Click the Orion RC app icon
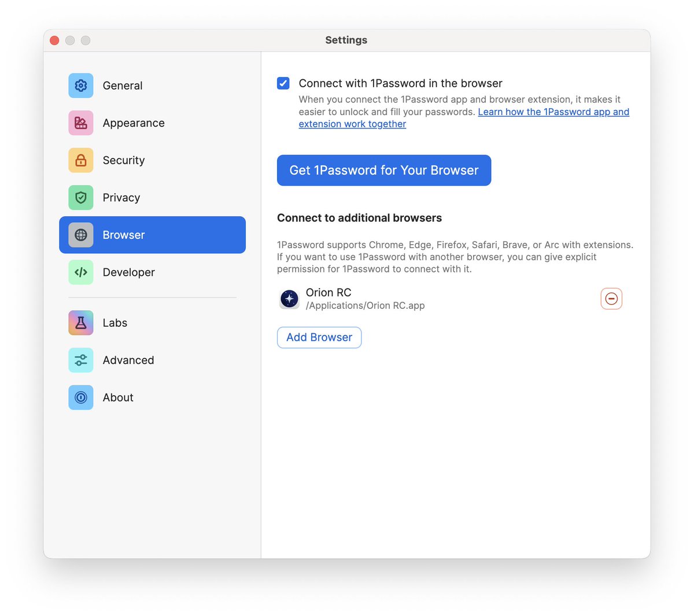 click(x=289, y=299)
